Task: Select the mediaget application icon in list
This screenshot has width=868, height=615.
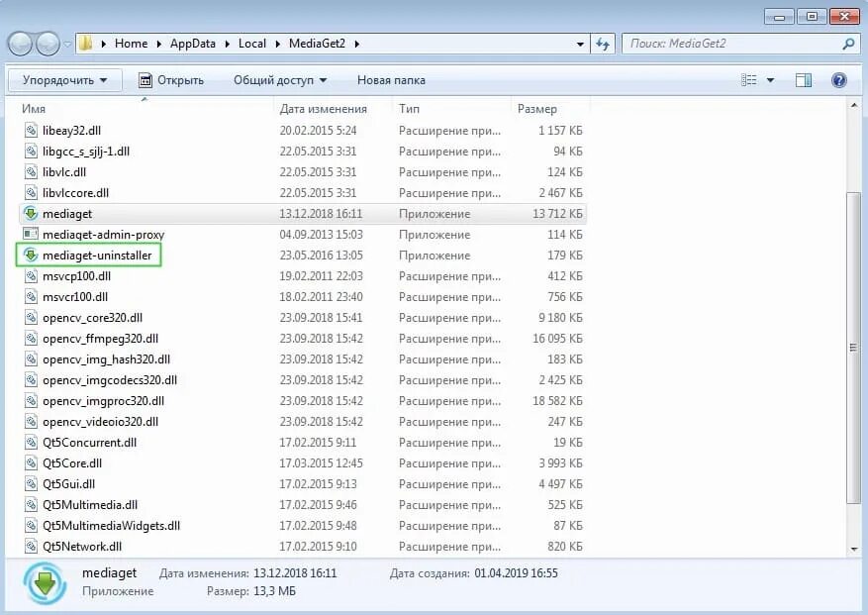Action: click(31, 213)
